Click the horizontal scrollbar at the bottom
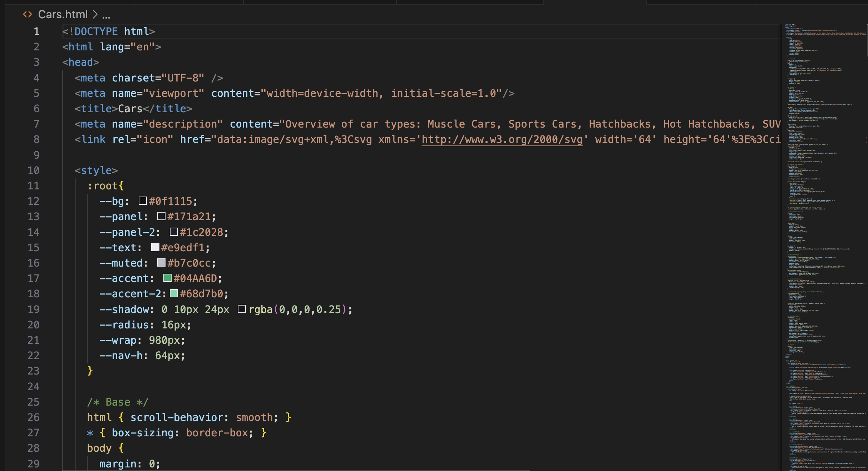 (x=297, y=470)
